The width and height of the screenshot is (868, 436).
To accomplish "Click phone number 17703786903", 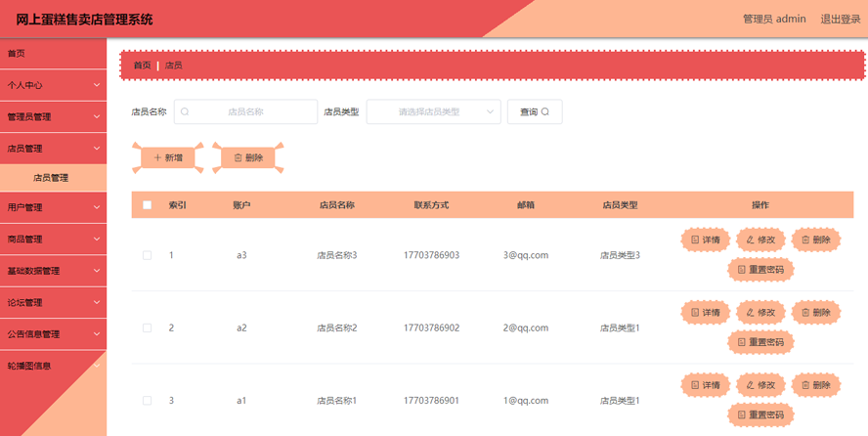I will [x=431, y=255].
